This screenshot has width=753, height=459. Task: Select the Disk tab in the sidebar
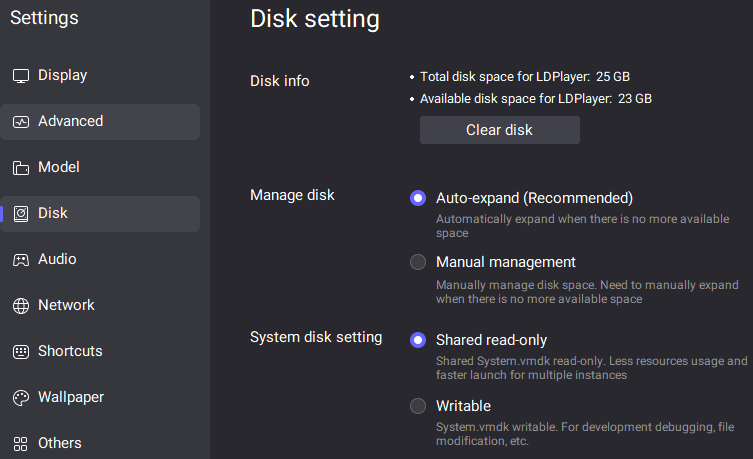pyautogui.click(x=100, y=214)
